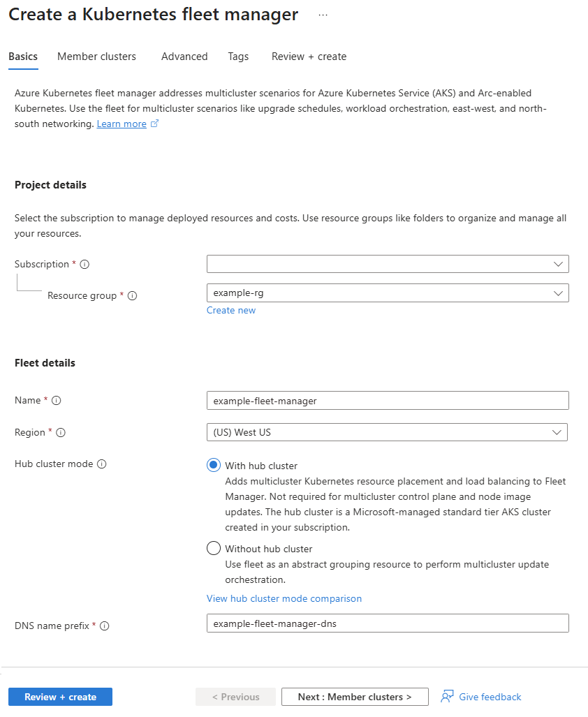Open the Resource group dropdown

coord(388,293)
